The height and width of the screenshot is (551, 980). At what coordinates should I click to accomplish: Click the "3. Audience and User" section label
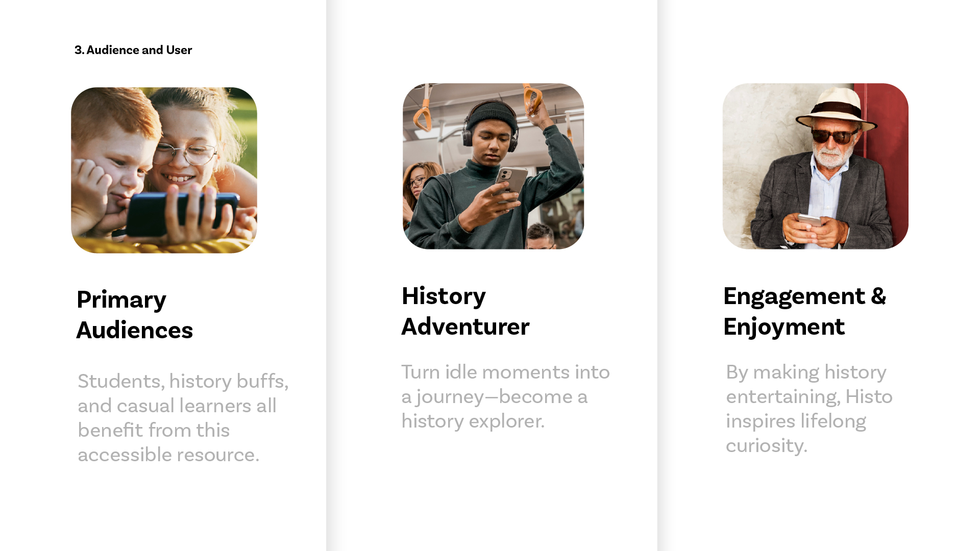pyautogui.click(x=133, y=50)
